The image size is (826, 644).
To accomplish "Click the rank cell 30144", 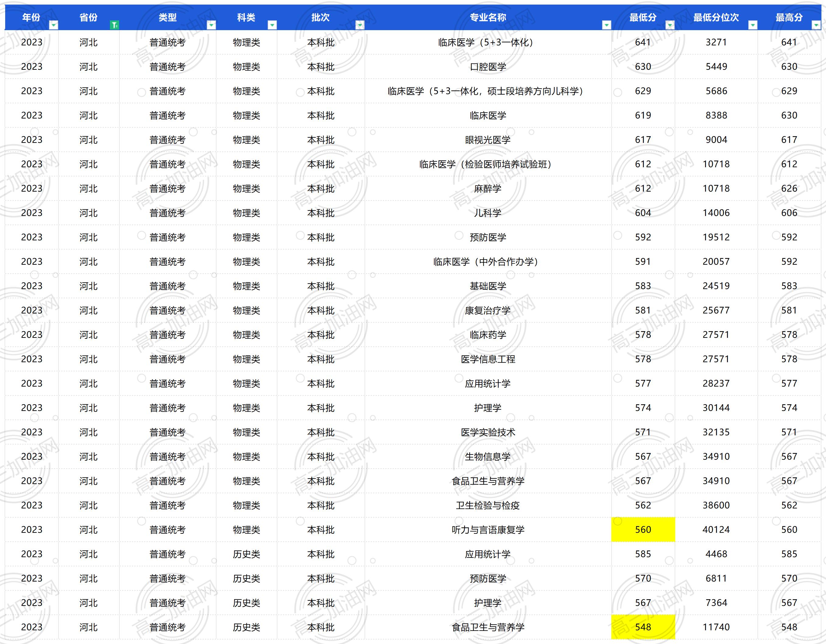I will point(716,408).
